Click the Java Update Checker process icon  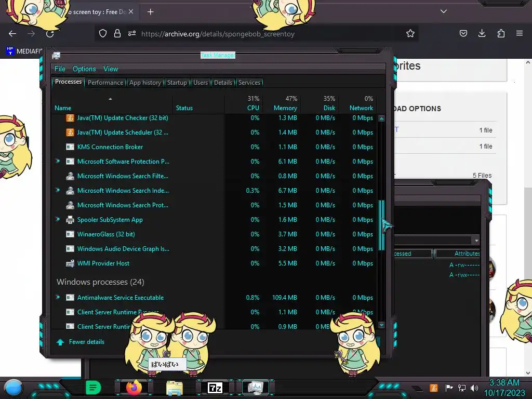pyautogui.click(x=70, y=118)
